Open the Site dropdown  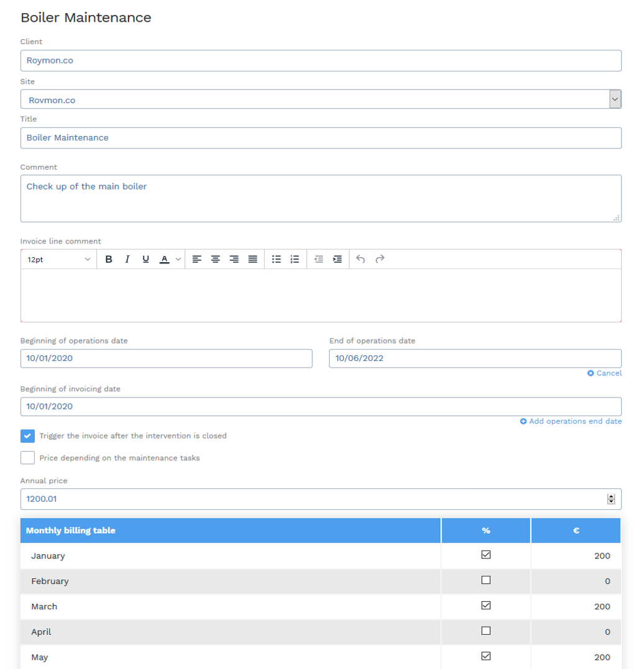coord(615,99)
